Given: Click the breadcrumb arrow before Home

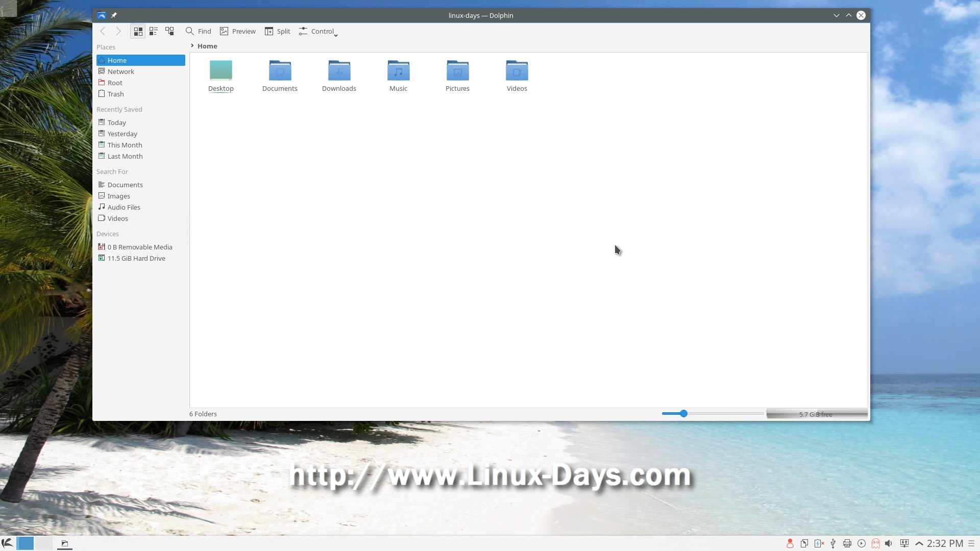Looking at the screenshot, I should [192, 46].
